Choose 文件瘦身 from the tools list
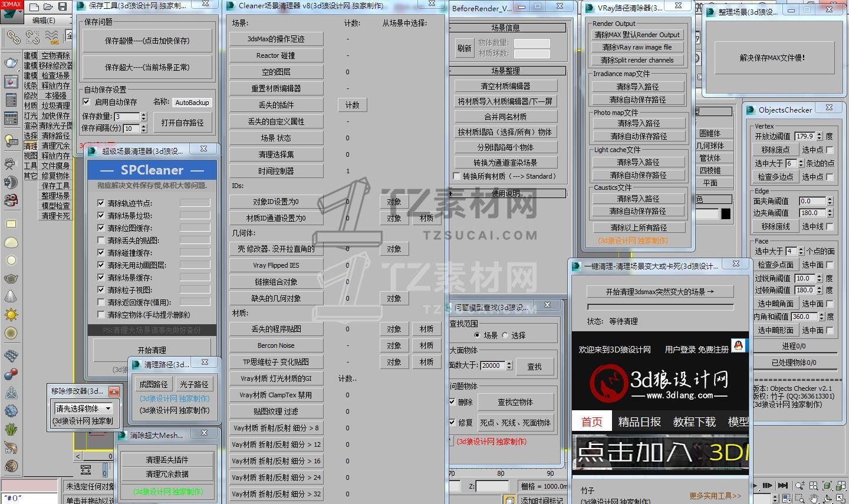849x504 pixels. 56,166
